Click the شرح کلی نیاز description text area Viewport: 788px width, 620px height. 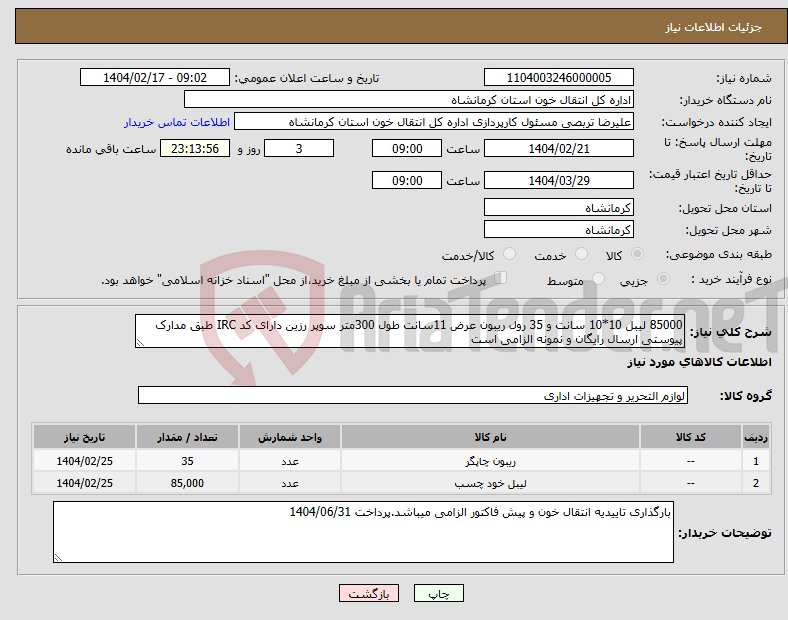point(410,331)
